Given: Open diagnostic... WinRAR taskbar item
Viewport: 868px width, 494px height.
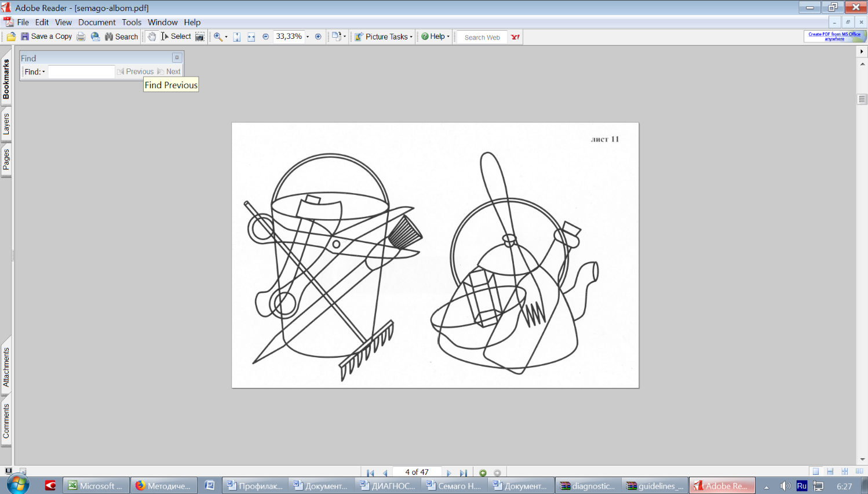Looking at the screenshot, I should click(x=588, y=486).
